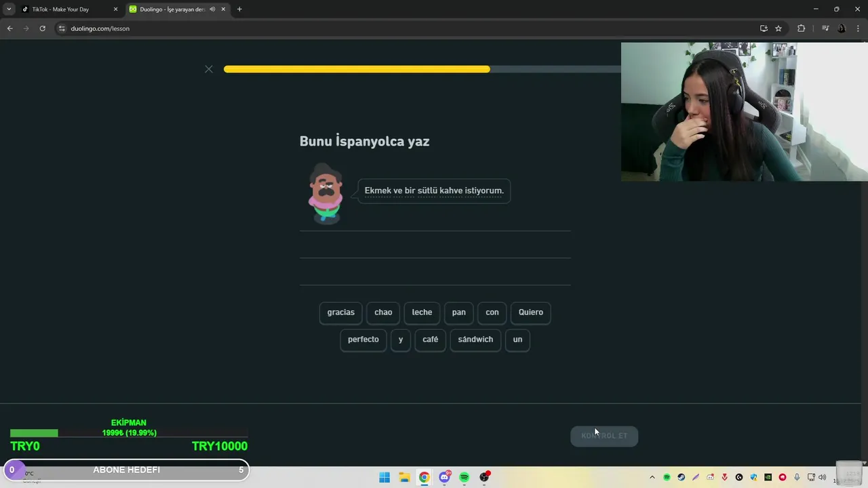The height and width of the screenshot is (488, 868).
Task: Click the Spotify icon in the system tray
Action: tap(667, 477)
